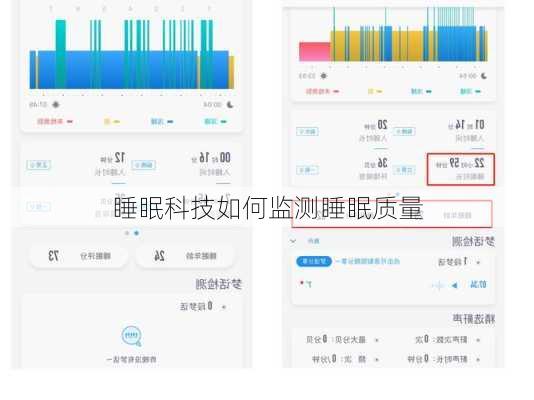Tap the pink undetected legend in left panel
Viewport: 534px width, 400px height.
(x=55, y=122)
